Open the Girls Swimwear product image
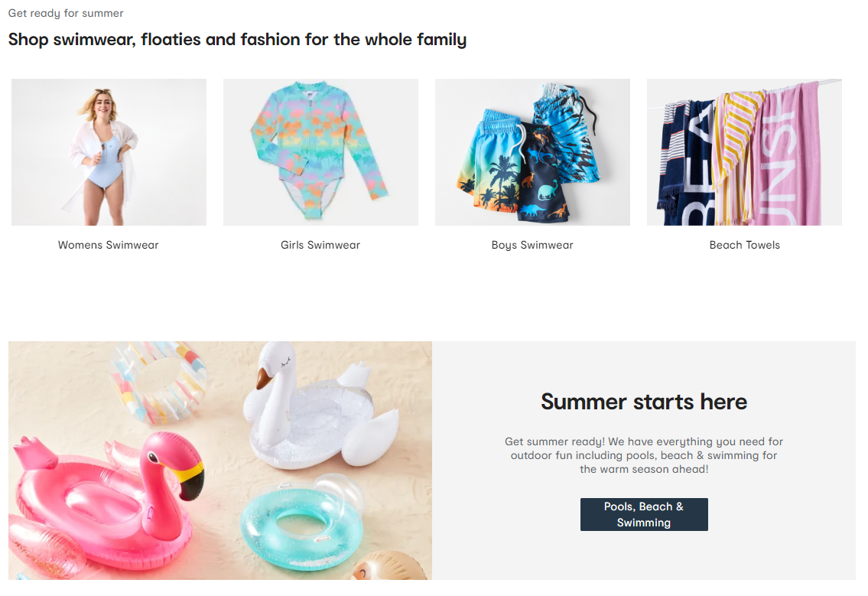 click(320, 151)
